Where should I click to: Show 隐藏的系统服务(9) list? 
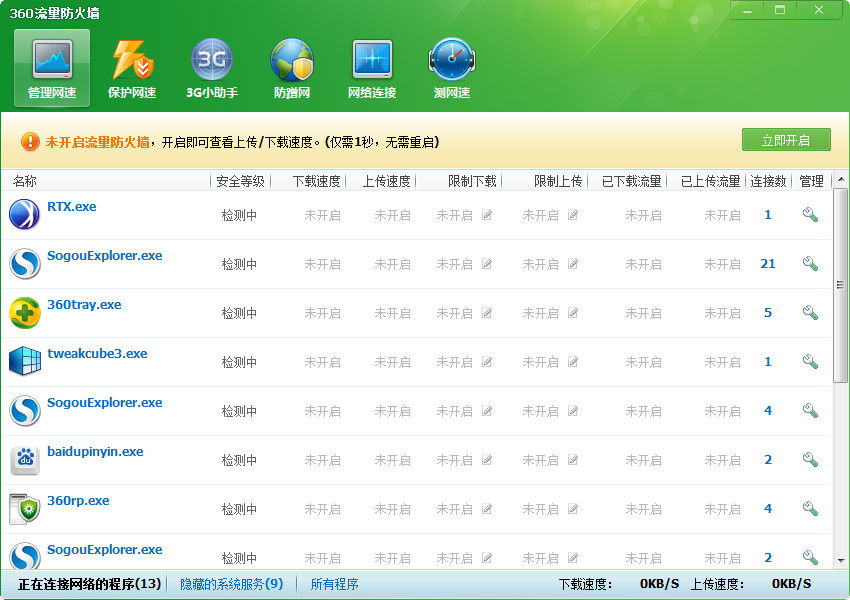(231, 584)
